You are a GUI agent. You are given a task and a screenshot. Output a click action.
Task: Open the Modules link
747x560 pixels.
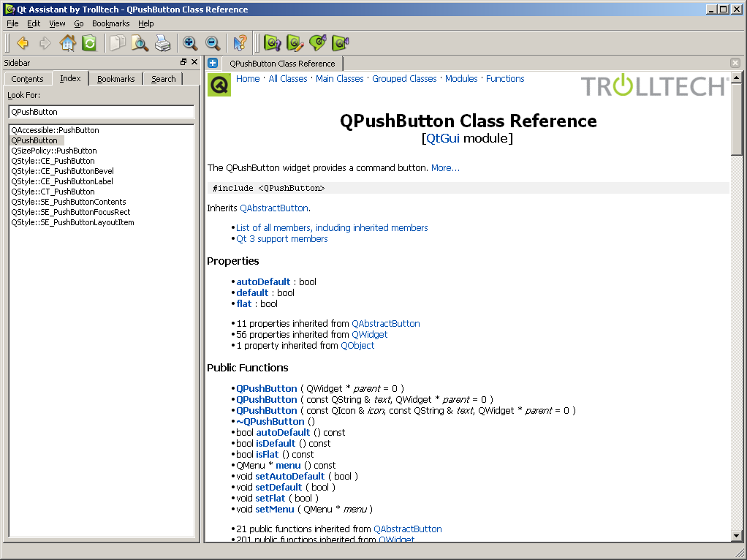tap(461, 79)
